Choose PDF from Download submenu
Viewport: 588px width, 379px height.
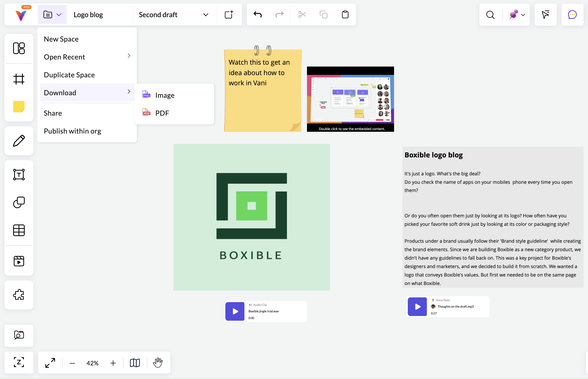click(x=162, y=113)
